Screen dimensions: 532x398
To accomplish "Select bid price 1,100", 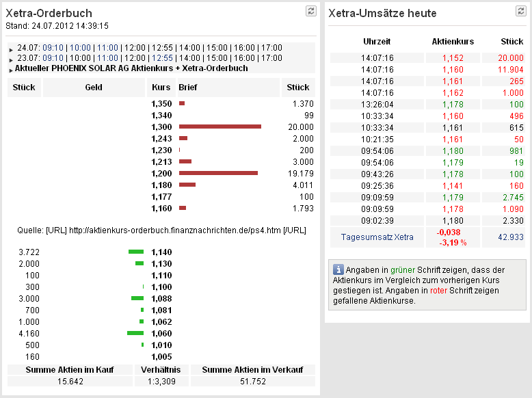I will pos(161,287).
